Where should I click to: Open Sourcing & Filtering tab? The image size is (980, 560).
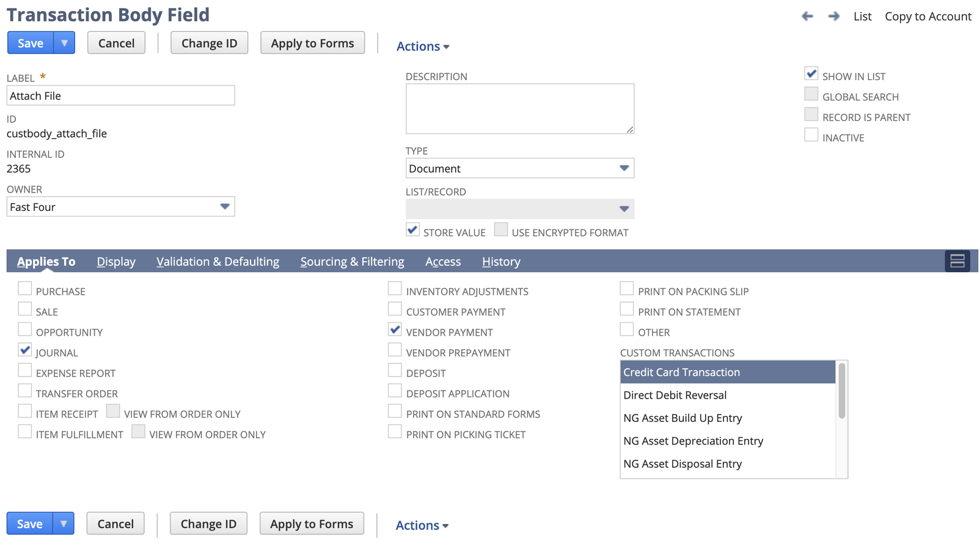pyautogui.click(x=353, y=262)
